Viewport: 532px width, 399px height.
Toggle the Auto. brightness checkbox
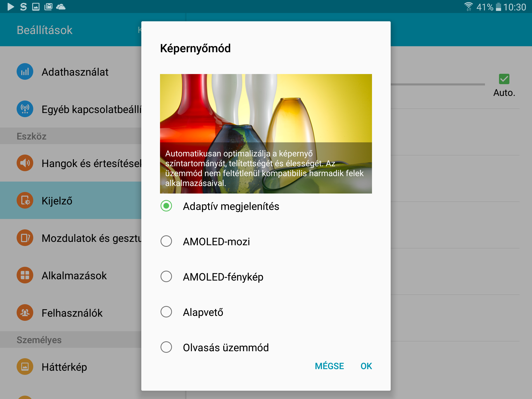pos(504,79)
